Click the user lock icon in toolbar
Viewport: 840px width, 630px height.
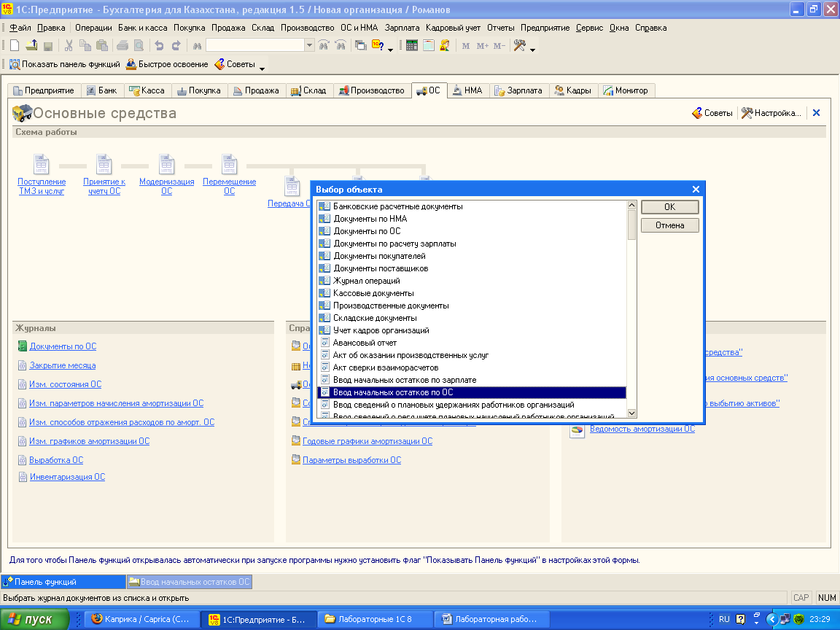pyautogui.click(x=445, y=46)
